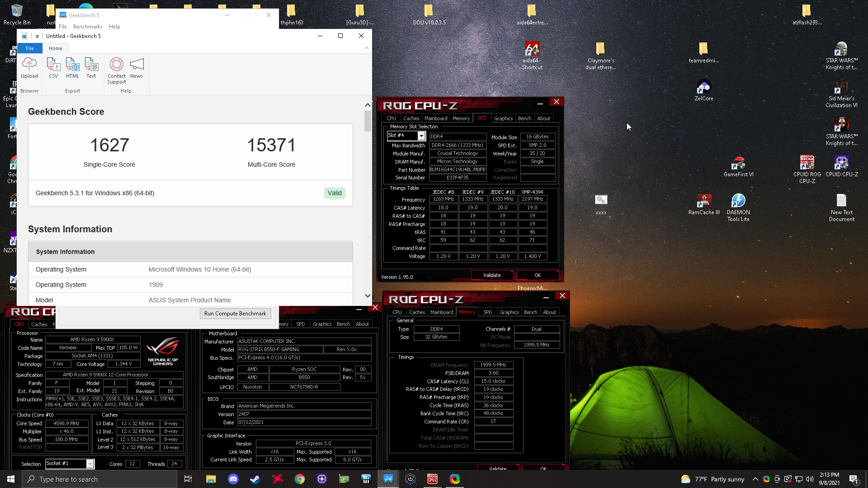The width and height of the screenshot is (868, 488).
Task: Collapse the Geekbench ribbon with the chevron
Action: pos(367,48)
